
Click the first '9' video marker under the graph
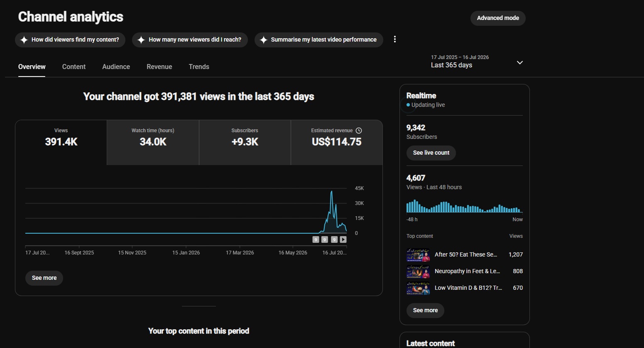point(316,239)
